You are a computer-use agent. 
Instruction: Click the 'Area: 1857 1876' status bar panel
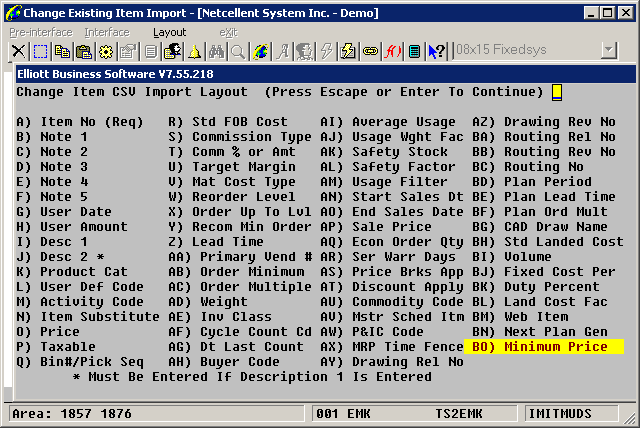click(x=156, y=414)
